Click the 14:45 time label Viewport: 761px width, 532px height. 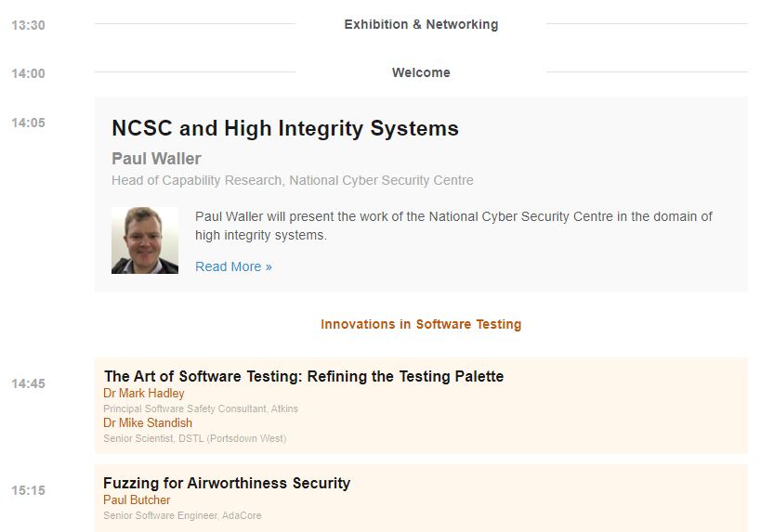(x=28, y=383)
